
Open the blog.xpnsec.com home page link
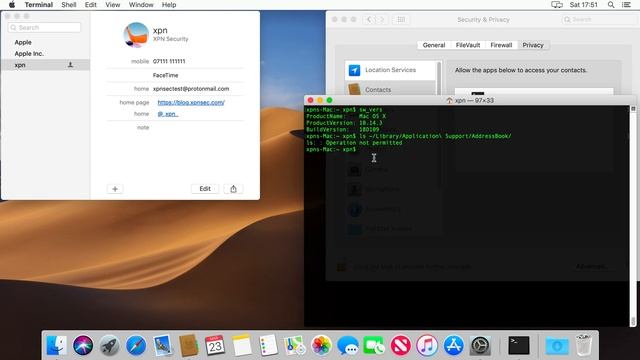pos(191,102)
